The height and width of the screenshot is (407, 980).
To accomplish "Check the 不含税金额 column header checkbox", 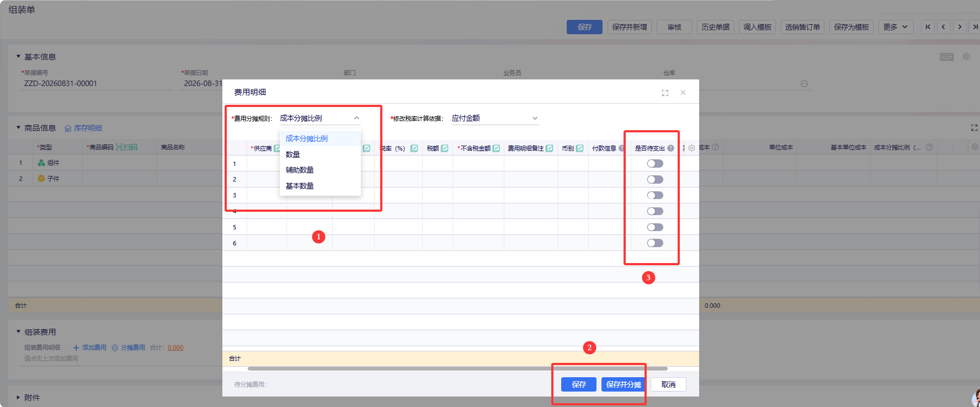I will pos(496,148).
